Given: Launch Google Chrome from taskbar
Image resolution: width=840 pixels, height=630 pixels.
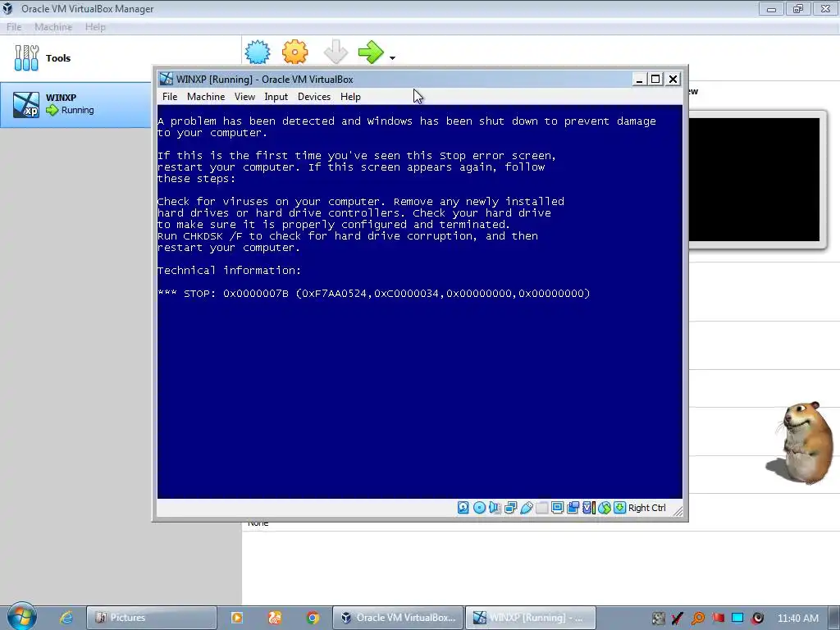Looking at the screenshot, I should click(313, 618).
